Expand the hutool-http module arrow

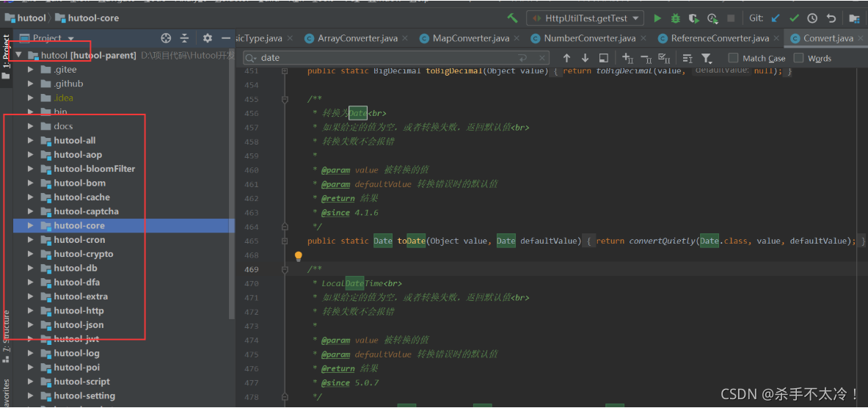click(30, 310)
